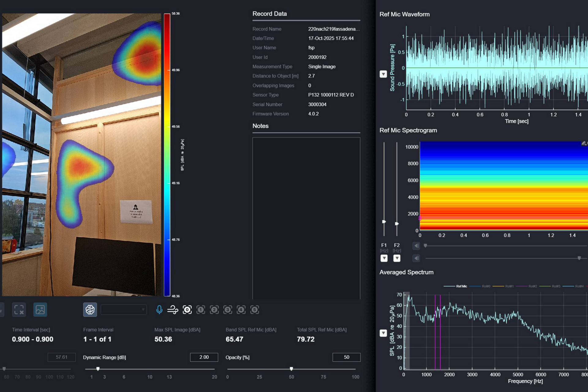This screenshot has width=588, height=392.
Task: Click the Opacity slider track at 75
Action: click(323, 369)
